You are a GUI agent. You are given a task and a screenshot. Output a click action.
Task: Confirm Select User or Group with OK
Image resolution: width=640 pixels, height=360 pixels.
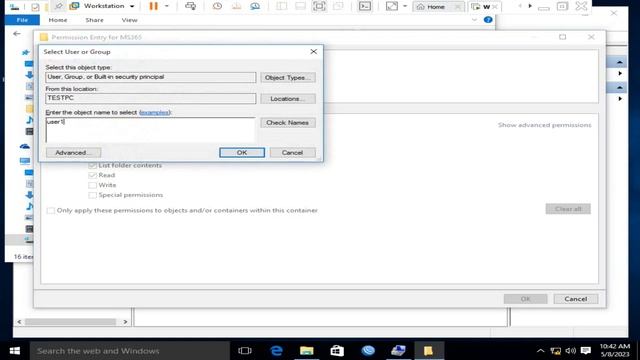tap(242, 152)
